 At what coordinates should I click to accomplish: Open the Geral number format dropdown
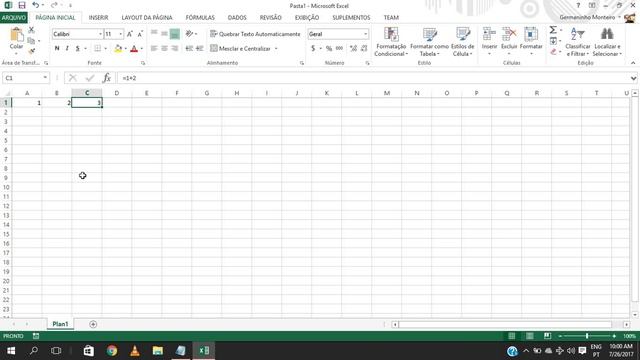point(365,34)
